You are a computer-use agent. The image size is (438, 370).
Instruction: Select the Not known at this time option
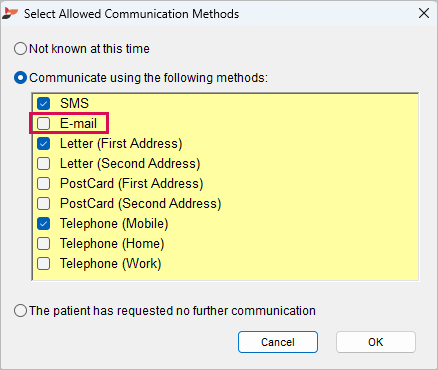pyautogui.click(x=20, y=49)
